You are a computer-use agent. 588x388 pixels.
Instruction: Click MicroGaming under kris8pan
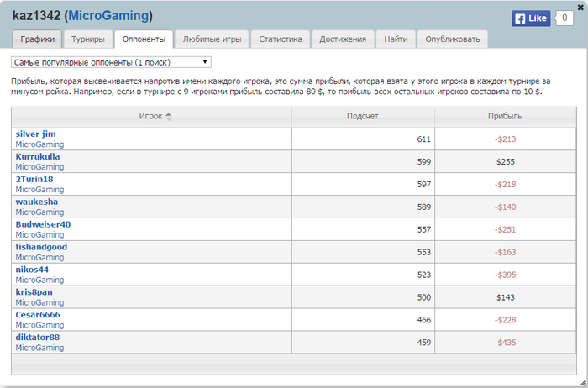point(39,302)
